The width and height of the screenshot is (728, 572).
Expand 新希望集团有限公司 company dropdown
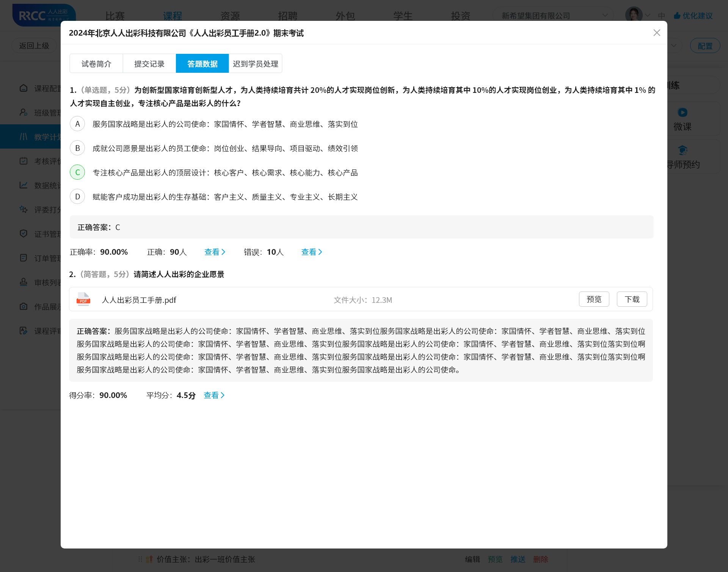coord(554,16)
